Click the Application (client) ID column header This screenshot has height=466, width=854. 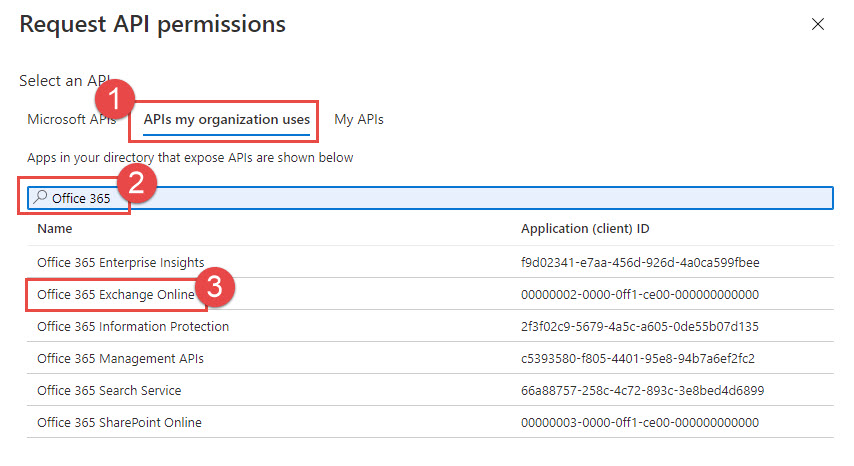pos(585,229)
